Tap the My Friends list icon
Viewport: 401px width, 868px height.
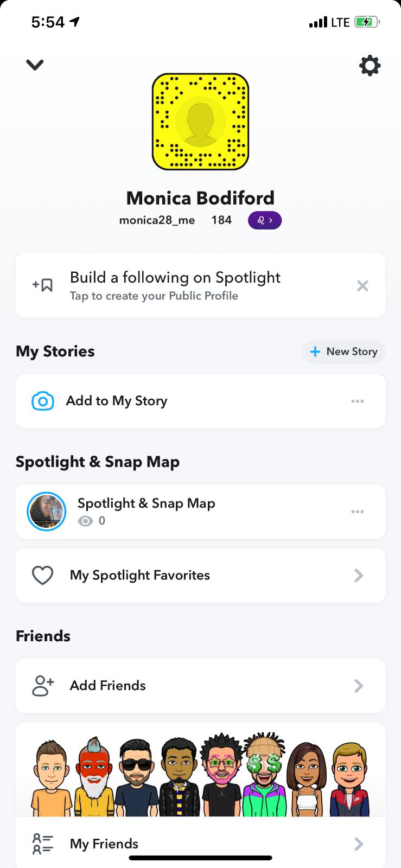(x=43, y=844)
